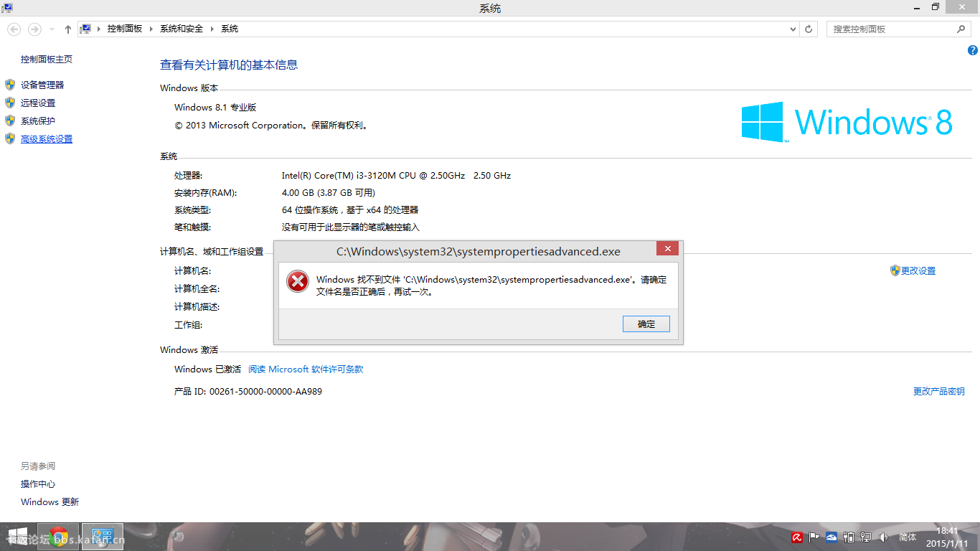Click the product ID 00261-50000-00000-AA989
Image resolution: width=980 pixels, height=551 pixels.
coord(265,392)
